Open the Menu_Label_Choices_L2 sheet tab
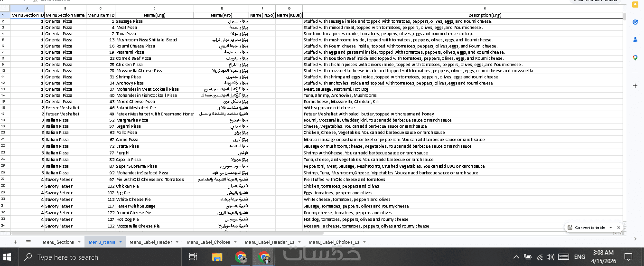The width and height of the screenshot is (644, 266). pyautogui.click(x=334, y=242)
